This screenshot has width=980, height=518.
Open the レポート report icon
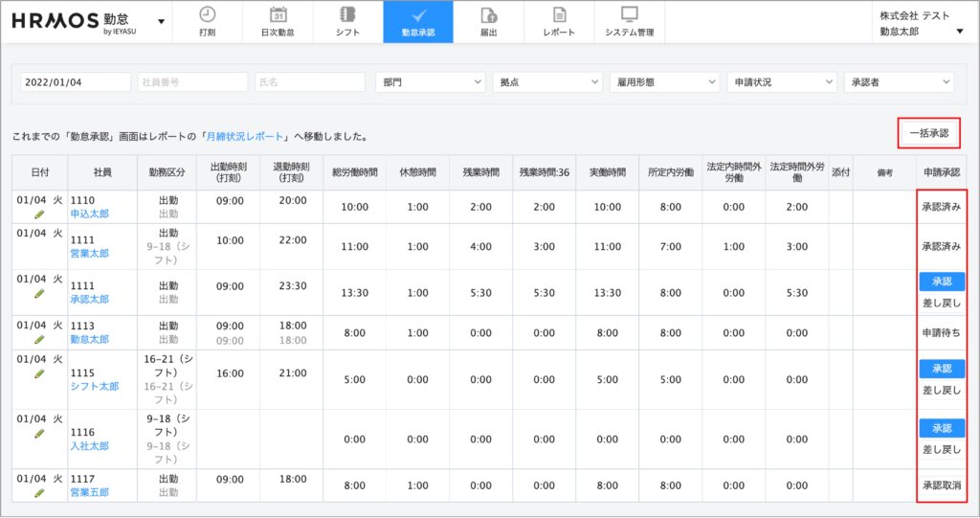(559, 15)
